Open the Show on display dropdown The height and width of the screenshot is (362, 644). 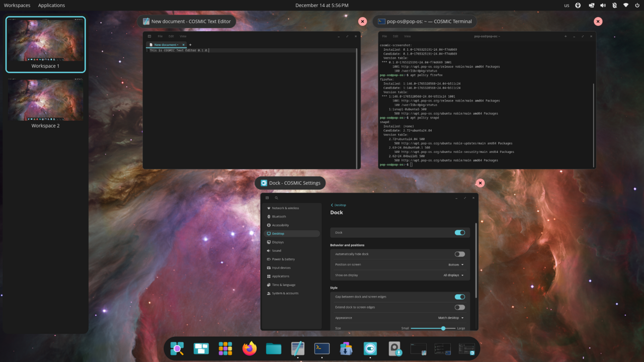tap(453, 275)
